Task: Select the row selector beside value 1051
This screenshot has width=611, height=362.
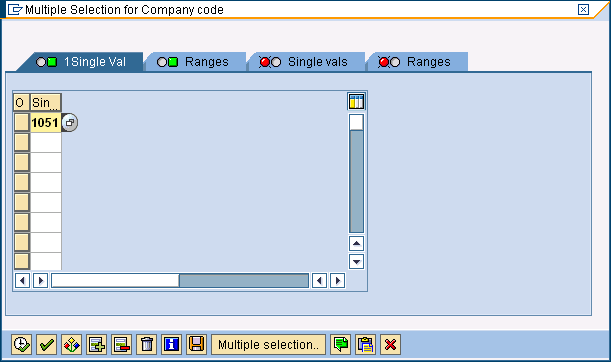Action: pyautogui.click(x=21, y=122)
